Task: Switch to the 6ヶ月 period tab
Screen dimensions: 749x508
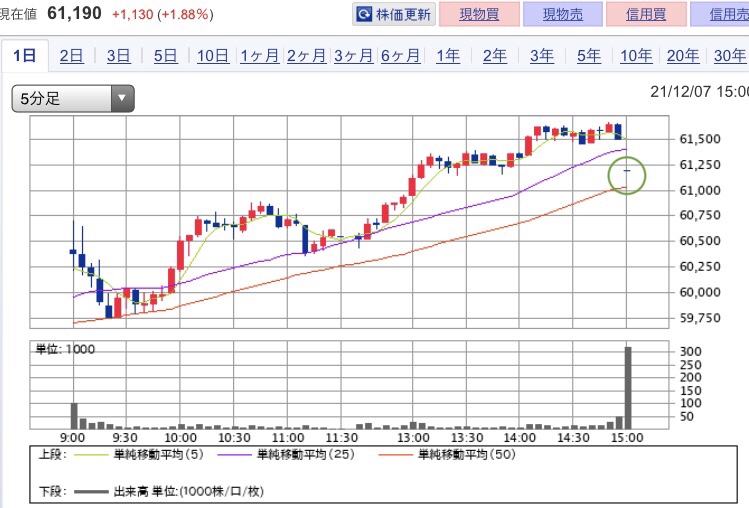Action: coord(400,56)
